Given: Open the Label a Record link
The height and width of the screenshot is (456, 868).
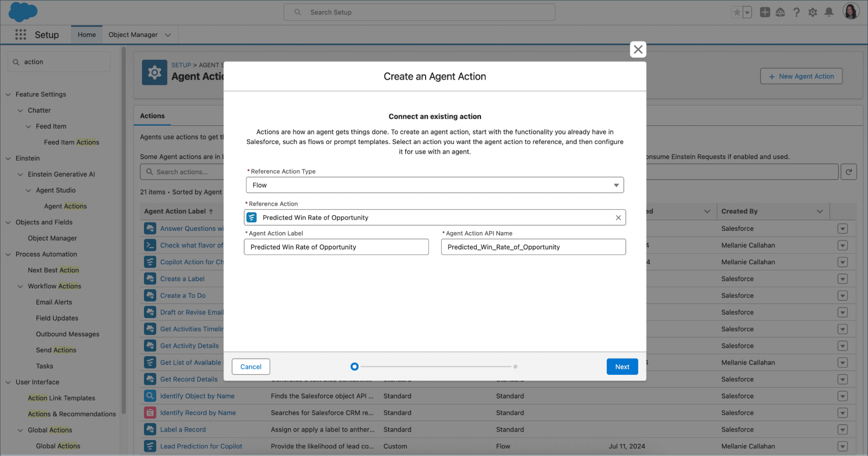Looking at the screenshot, I should coord(183,430).
